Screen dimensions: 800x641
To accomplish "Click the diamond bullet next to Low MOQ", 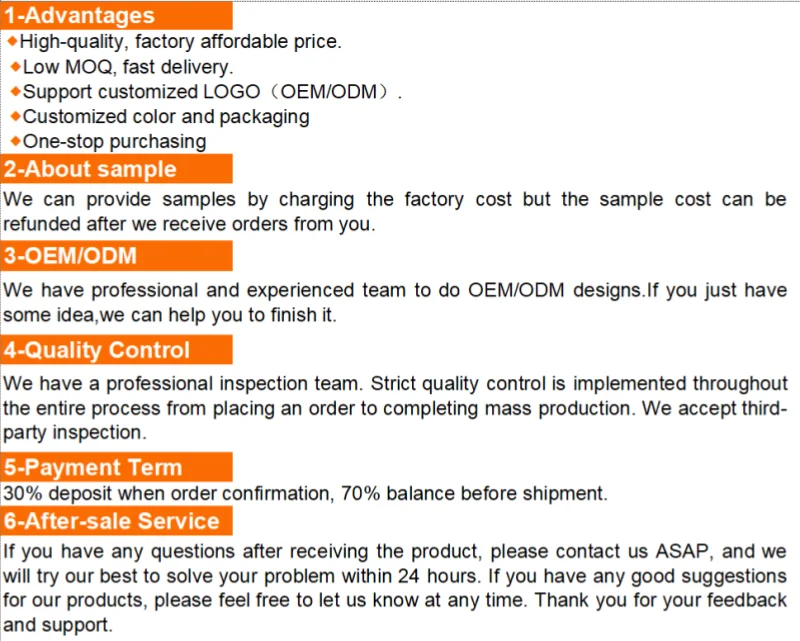I will tap(15, 66).
